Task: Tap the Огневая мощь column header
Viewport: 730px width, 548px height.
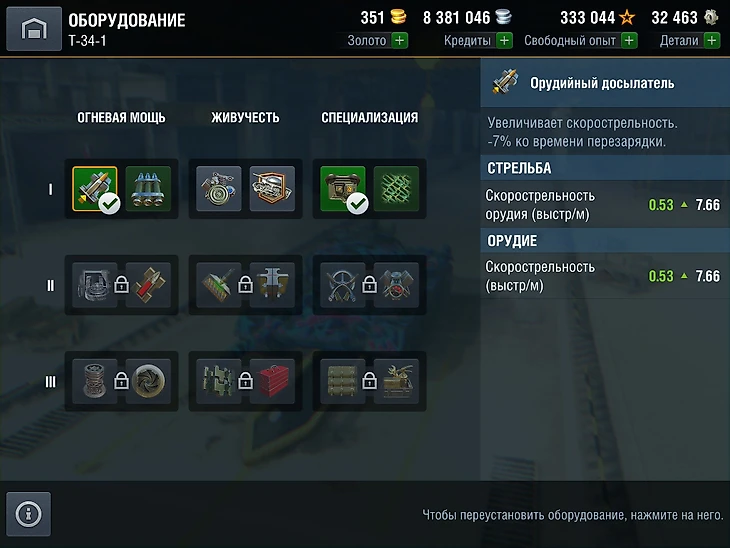Action: 121,117
